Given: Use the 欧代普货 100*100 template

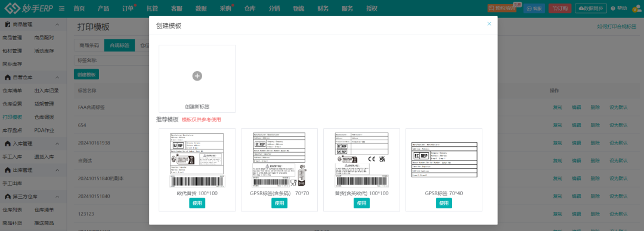Looking at the screenshot, I should [x=197, y=203].
